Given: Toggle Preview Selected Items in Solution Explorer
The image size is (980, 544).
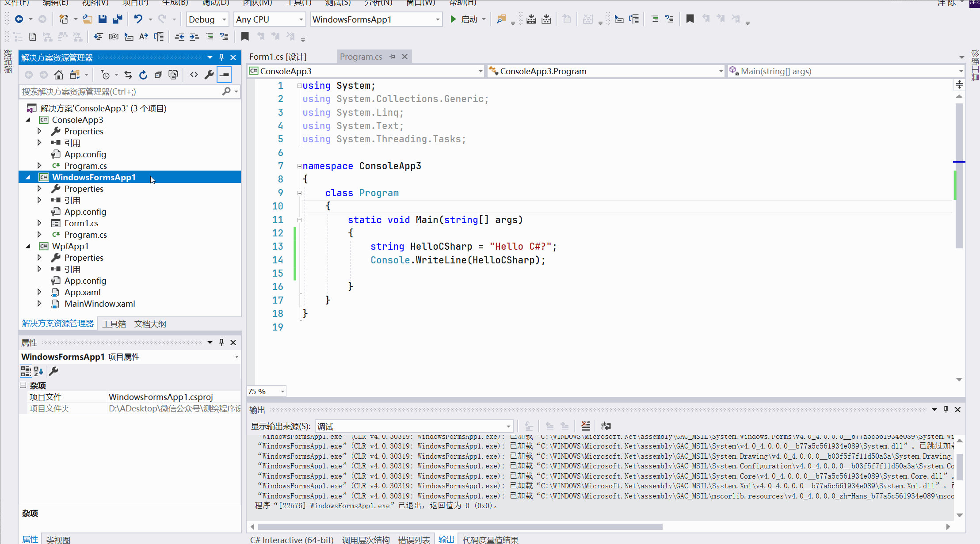Looking at the screenshot, I should [225, 75].
